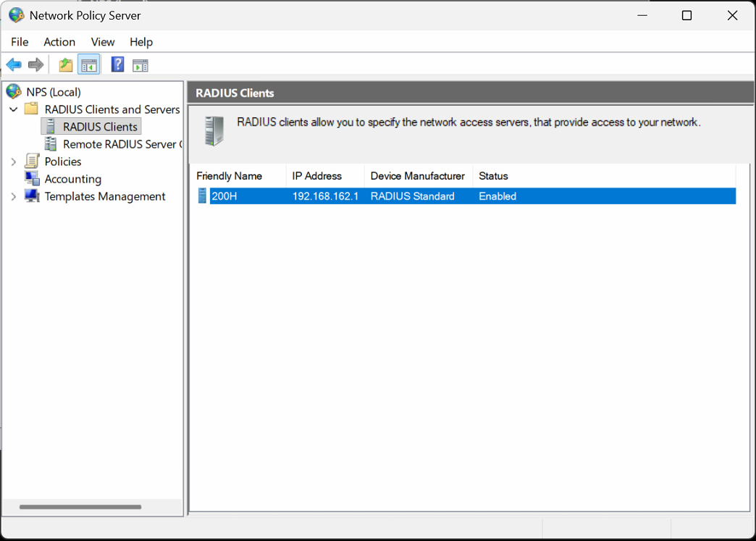Click the Forward arrow toolbar icon

pos(35,64)
